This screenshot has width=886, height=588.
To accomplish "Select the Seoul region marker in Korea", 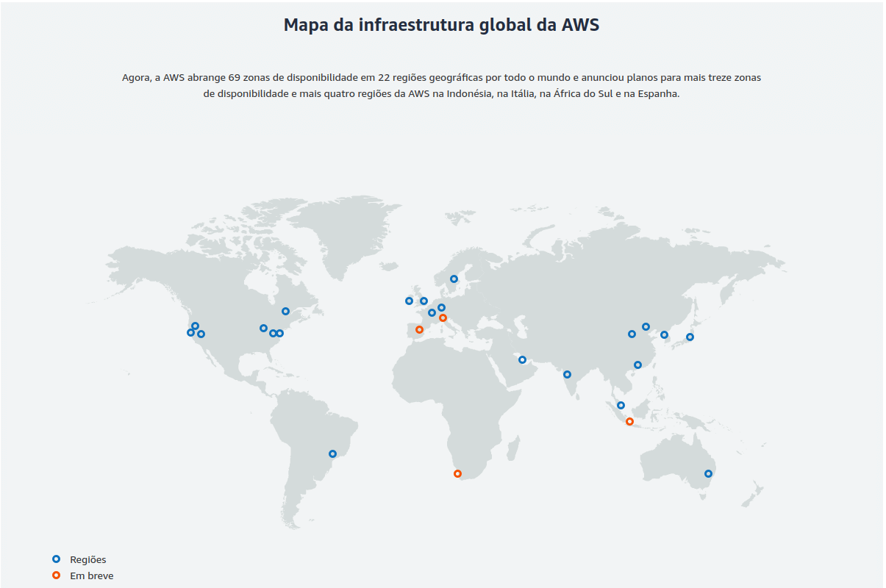I will (664, 334).
